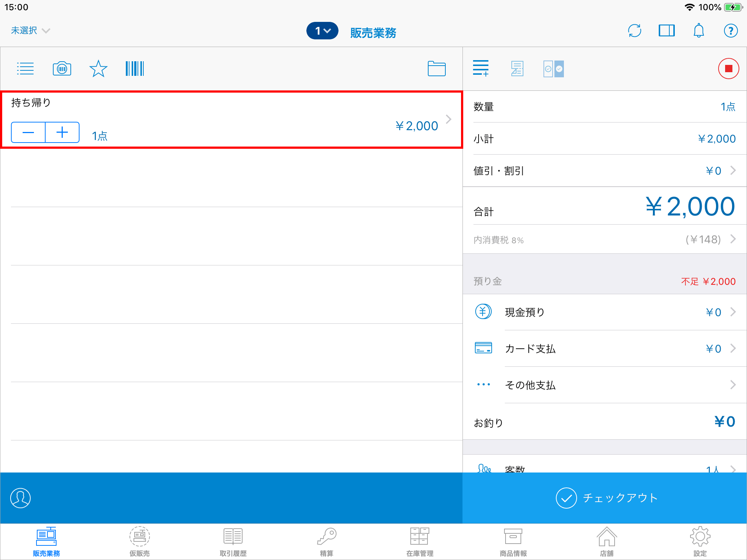
Task: Open 客数 guest count row
Action: (x=604, y=464)
